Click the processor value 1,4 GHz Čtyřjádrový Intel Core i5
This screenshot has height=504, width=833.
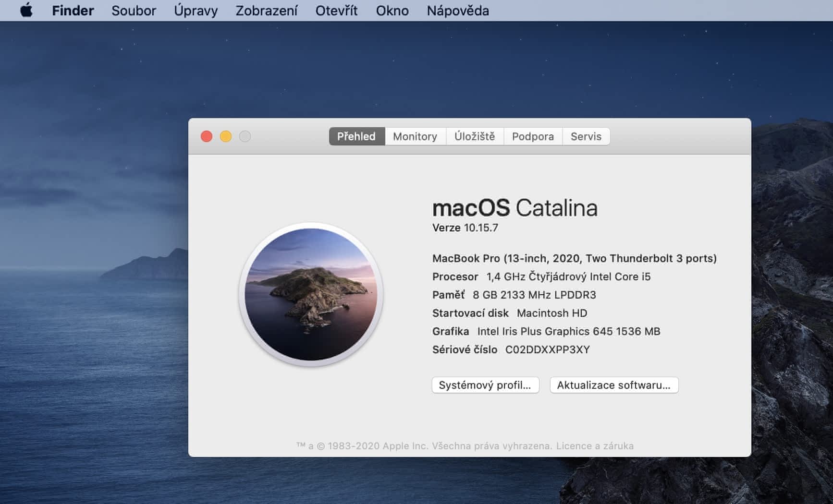568,276
